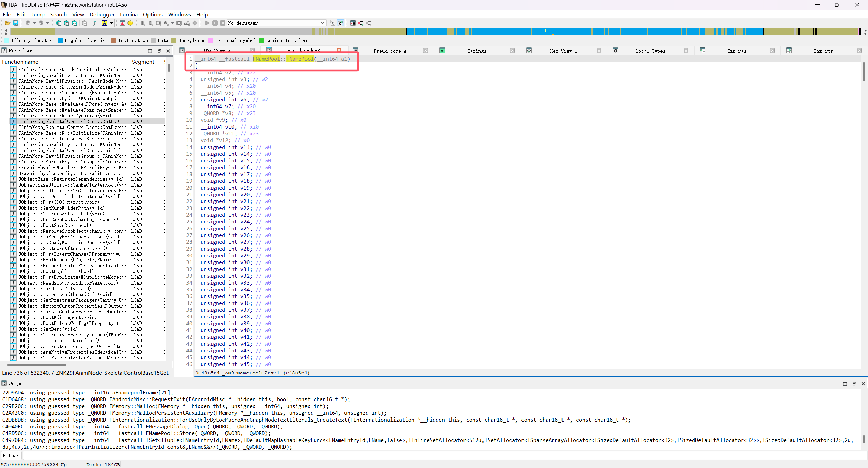Click the Lumina function green legend swatch

click(x=261, y=40)
